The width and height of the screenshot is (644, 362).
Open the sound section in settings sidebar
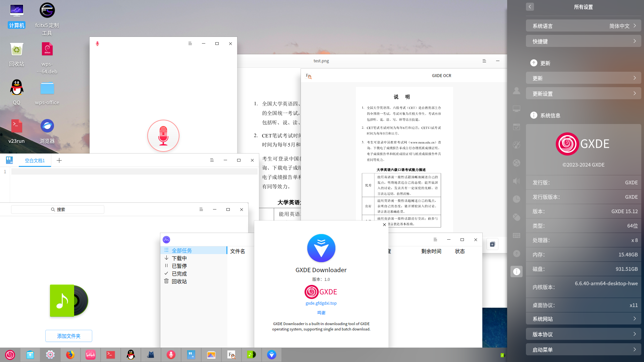point(517,181)
